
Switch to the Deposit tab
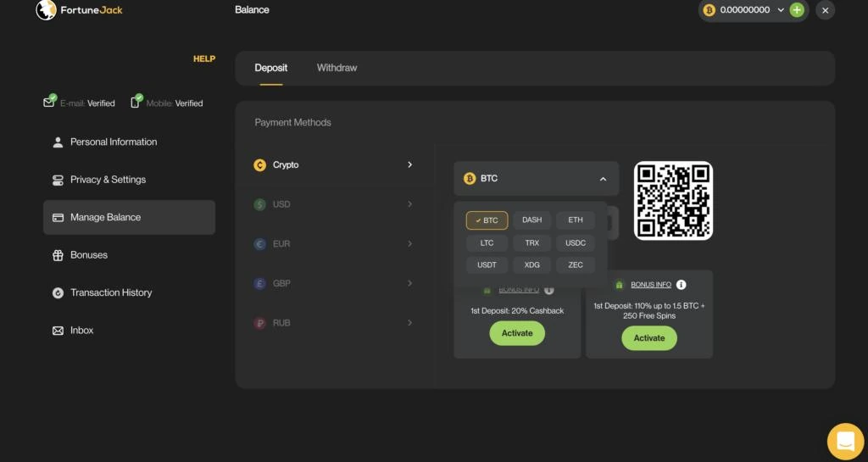[270, 68]
